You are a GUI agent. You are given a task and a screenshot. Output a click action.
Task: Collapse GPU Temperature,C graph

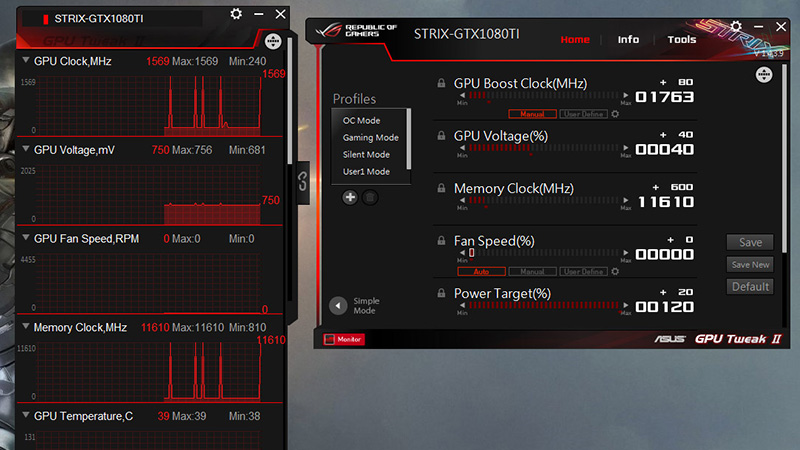pos(26,415)
